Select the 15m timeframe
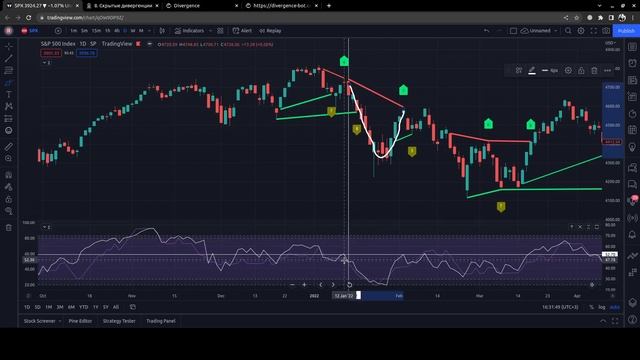 96,31
